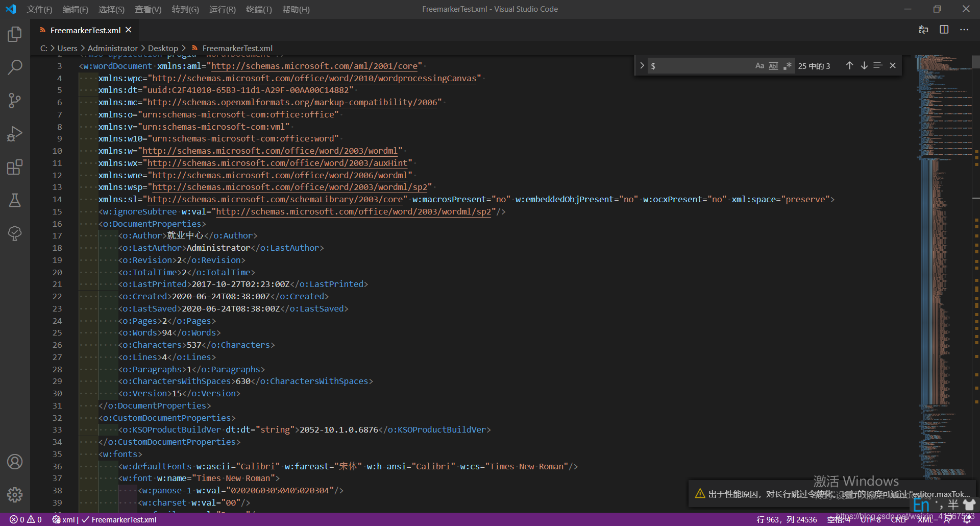Click the KSOProductBuildVer value on line 33
This screenshot has width=980, height=526.
coord(339,429)
